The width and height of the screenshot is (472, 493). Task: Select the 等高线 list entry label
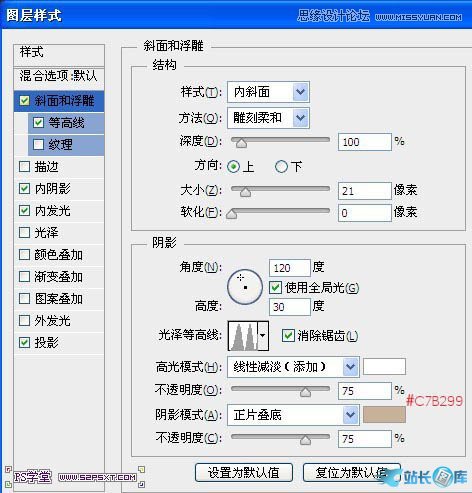(66, 123)
